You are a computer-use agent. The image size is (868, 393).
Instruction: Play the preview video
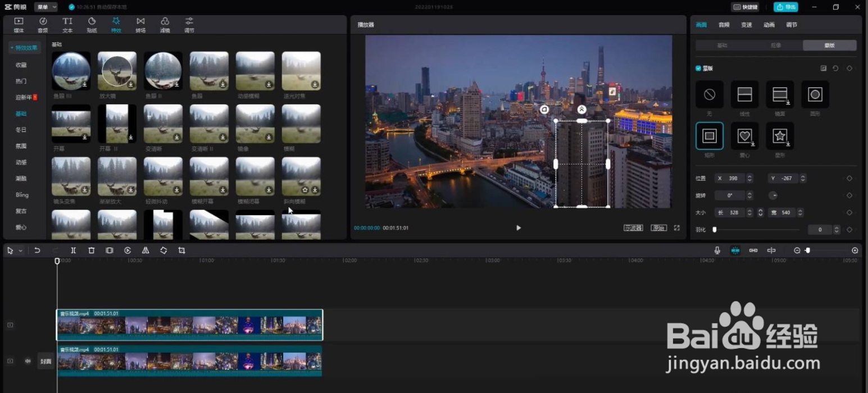click(x=519, y=228)
